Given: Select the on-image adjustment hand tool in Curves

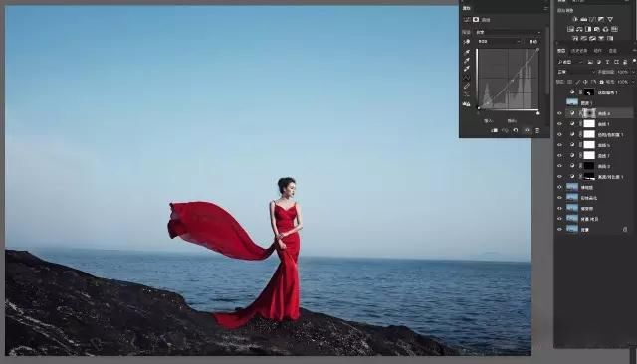Looking at the screenshot, I should [467, 42].
